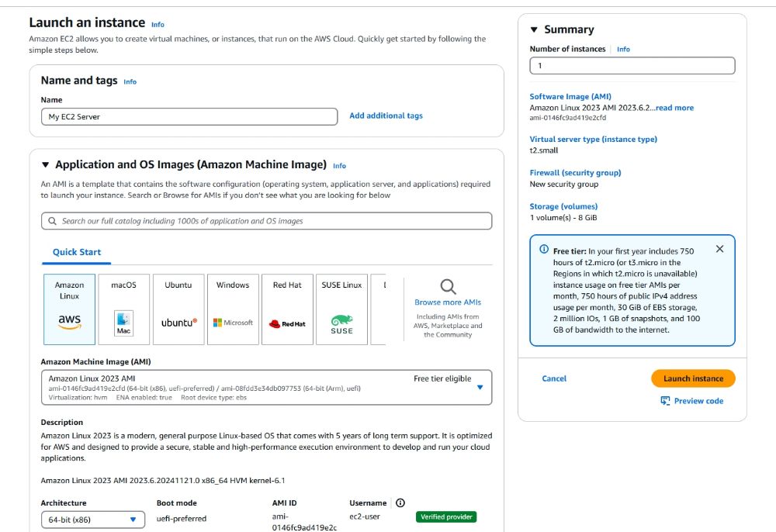Image resolution: width=776 pixels, height=532 pixels.
Task: Choose the Red Hat AMI tile
Action: 287,309
